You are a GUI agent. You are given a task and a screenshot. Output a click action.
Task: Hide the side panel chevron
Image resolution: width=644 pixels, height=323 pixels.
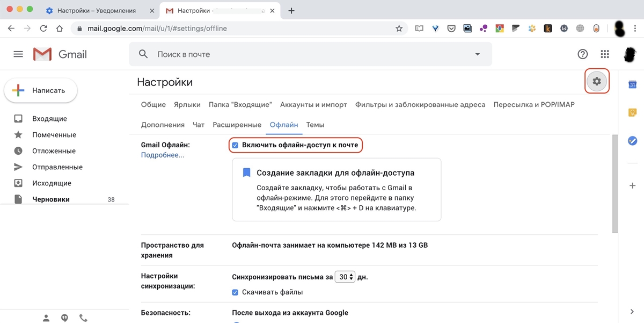coord(632,312)
